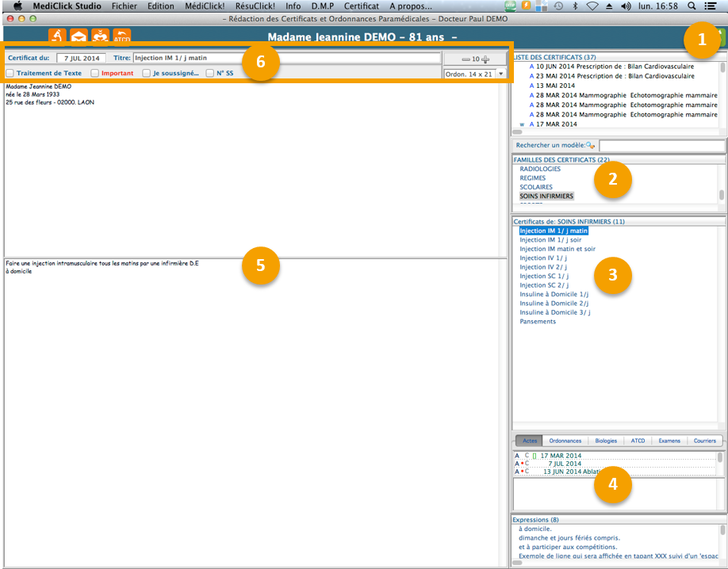This screenshot has height=569, width=728.
Task: Click the model search magnifier icon
Action: pos(590,146)
